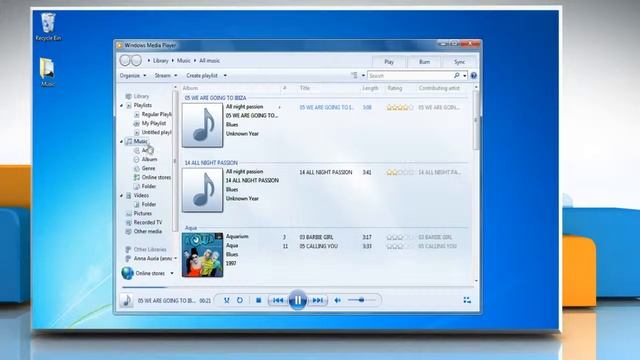Click the Forward navigation arrow button
This screenshot has width=640, height=360.
click(x=136, y=60)
